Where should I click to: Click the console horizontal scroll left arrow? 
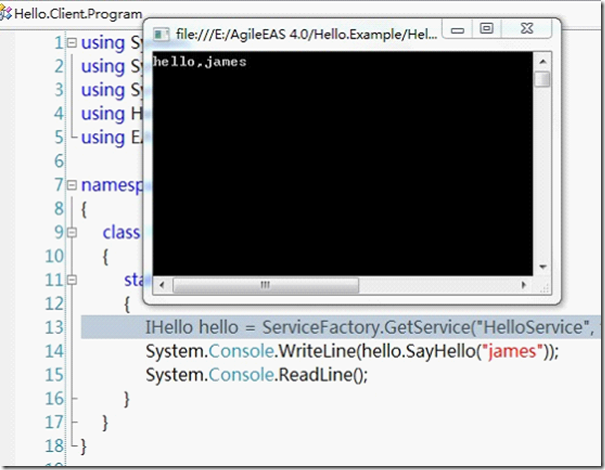[162, 285]
